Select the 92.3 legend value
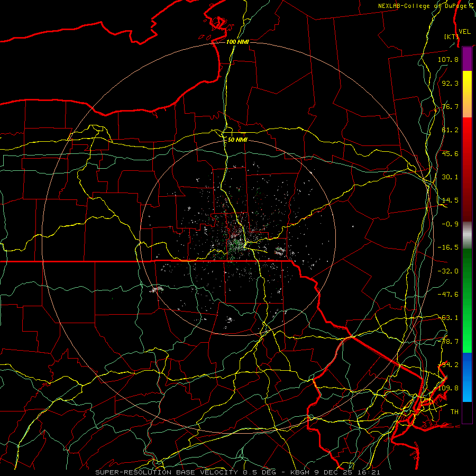The image size is (476, 476). click(450, 83)
